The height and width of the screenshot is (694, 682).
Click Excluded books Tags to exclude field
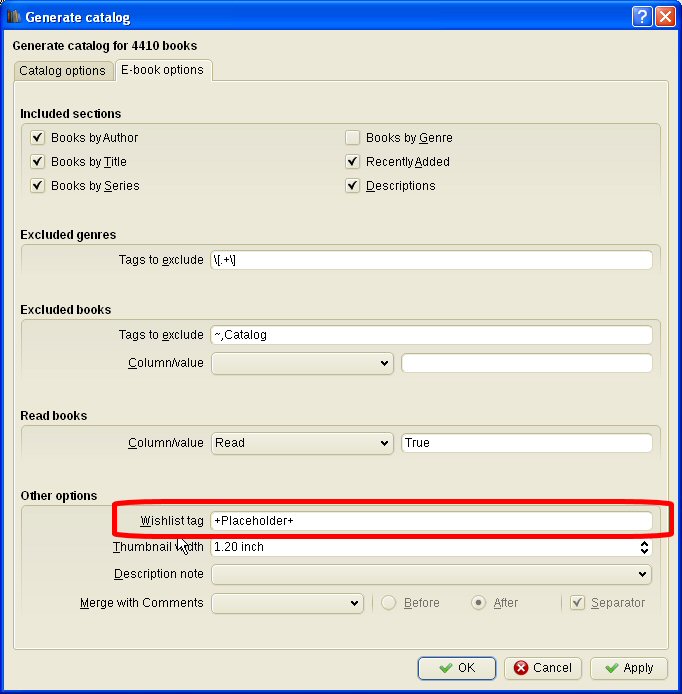pos(432,335)
